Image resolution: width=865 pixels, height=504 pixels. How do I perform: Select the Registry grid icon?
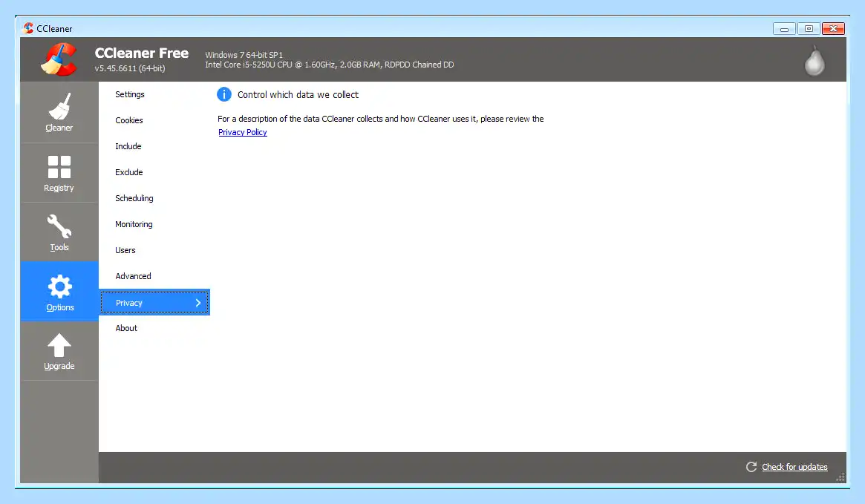59,167
